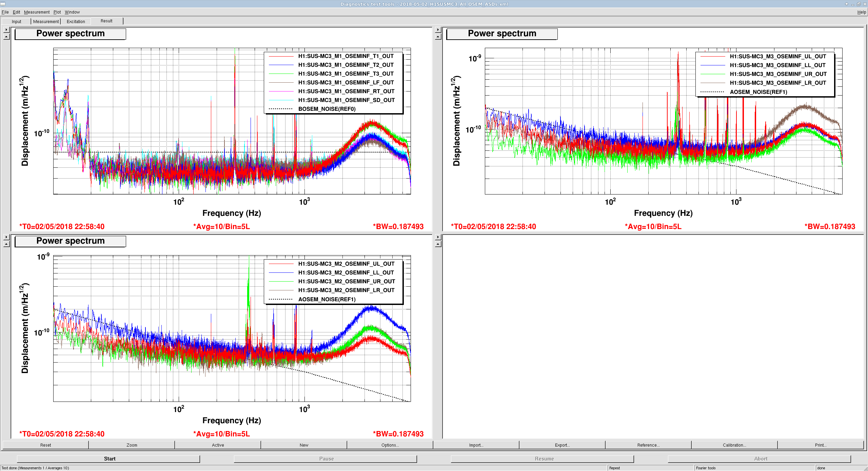Switch to the Excitation tab
Image resolution: width=868 pixels, height=471 pixels.
pyautogui.click(x=76, y=21)
